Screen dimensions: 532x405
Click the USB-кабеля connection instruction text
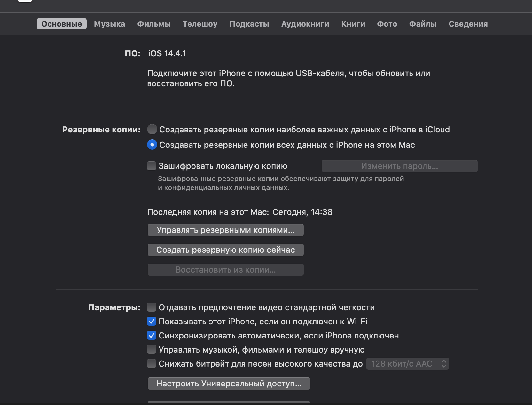click(x=288, y=78)
